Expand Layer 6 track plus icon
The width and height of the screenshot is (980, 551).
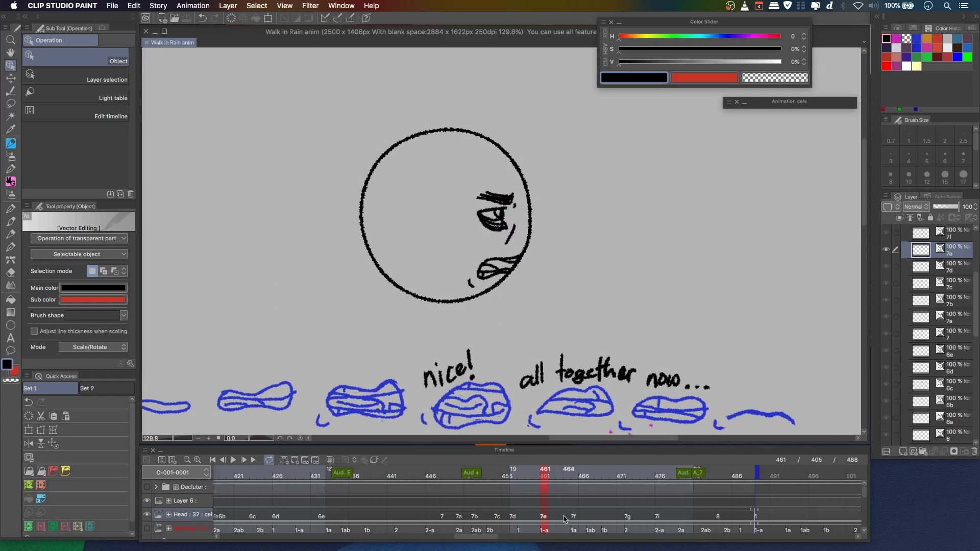coord(168,500)
